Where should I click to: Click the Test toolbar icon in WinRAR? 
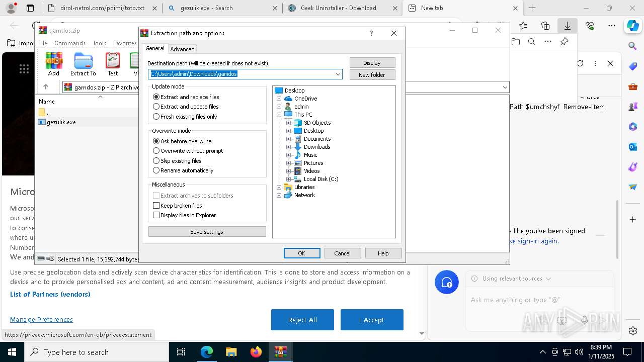tap(113, 64)
